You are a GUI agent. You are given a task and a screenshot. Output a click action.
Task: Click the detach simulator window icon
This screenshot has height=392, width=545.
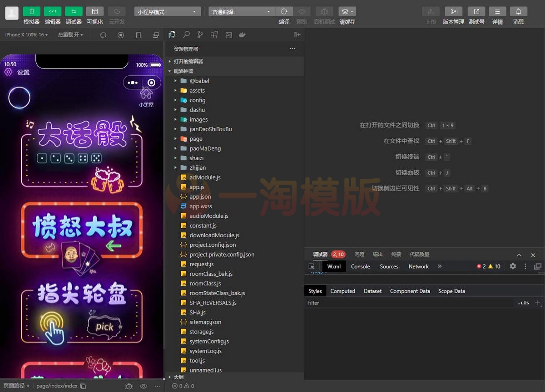coord(156,35)
